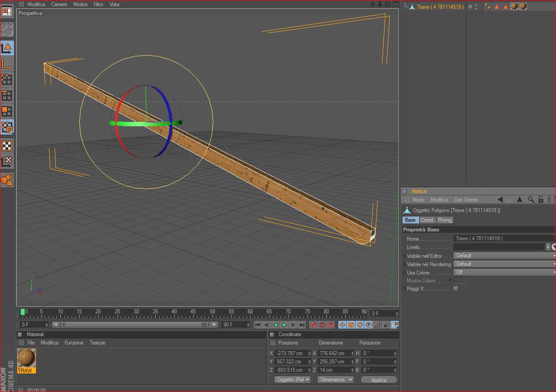Click the green frame 0 timeline marker
This screenshot has width=556, height=392.
coord(22,312)
